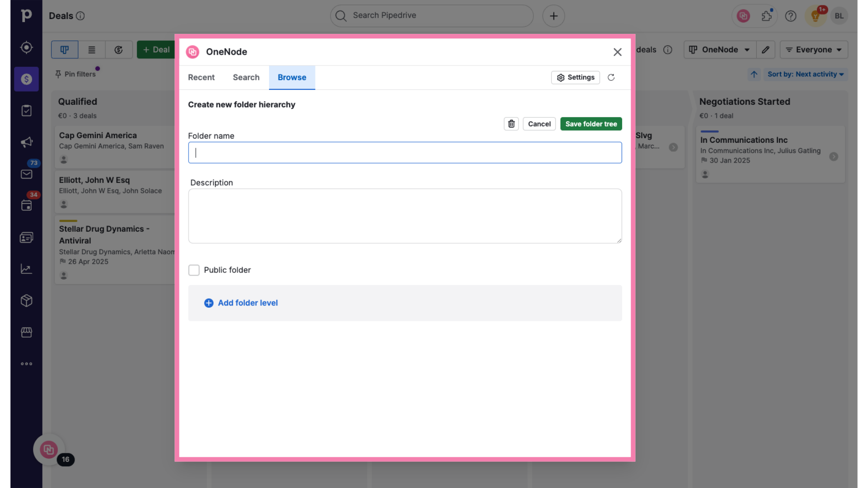The image size is (868, 488).
Task: Open the Pipedrive logo home
Action: [26, 16]
